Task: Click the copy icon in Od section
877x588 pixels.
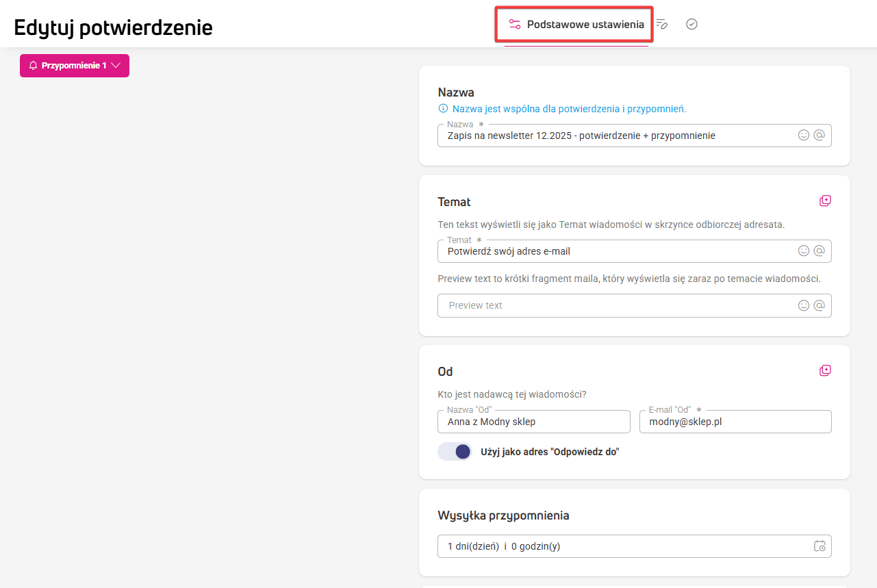Action: [825, 370]
